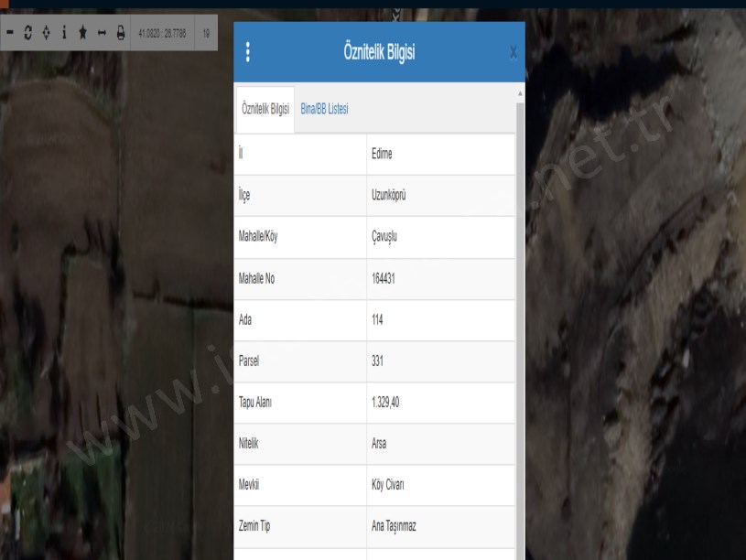Click the info 'i' icon in toolbar

[70, 32]
